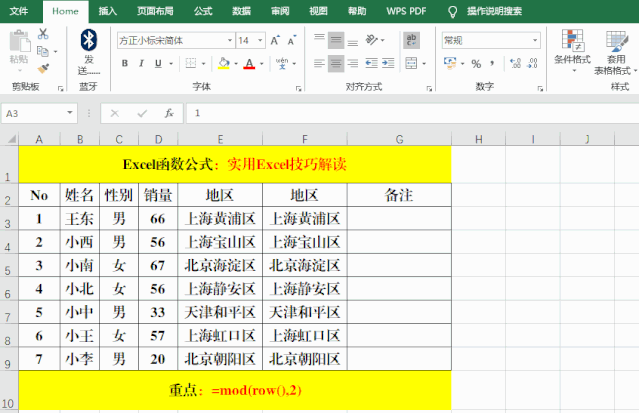Viewport: 639px width, 413px height.
Task: Open font name dropdown 方正小标宋简体
Action: click(x=230, y=40)
